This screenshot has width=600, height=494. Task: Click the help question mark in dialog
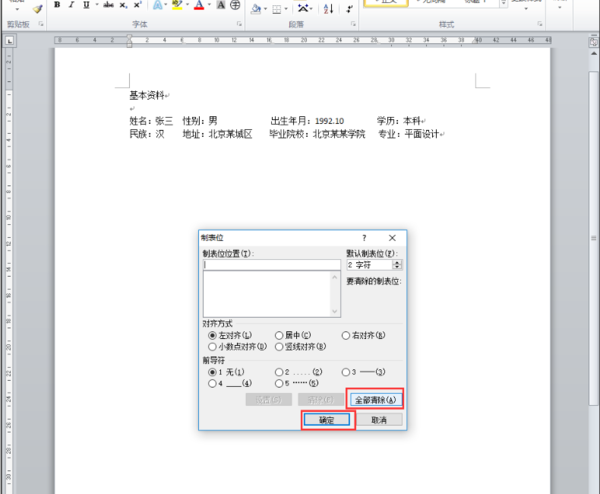pos(364,238)
